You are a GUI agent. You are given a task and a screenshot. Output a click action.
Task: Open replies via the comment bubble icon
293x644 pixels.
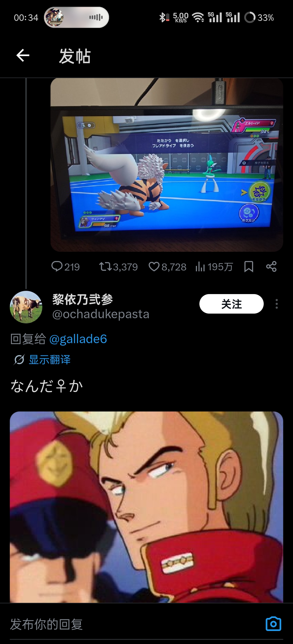(x=57, y=266)
